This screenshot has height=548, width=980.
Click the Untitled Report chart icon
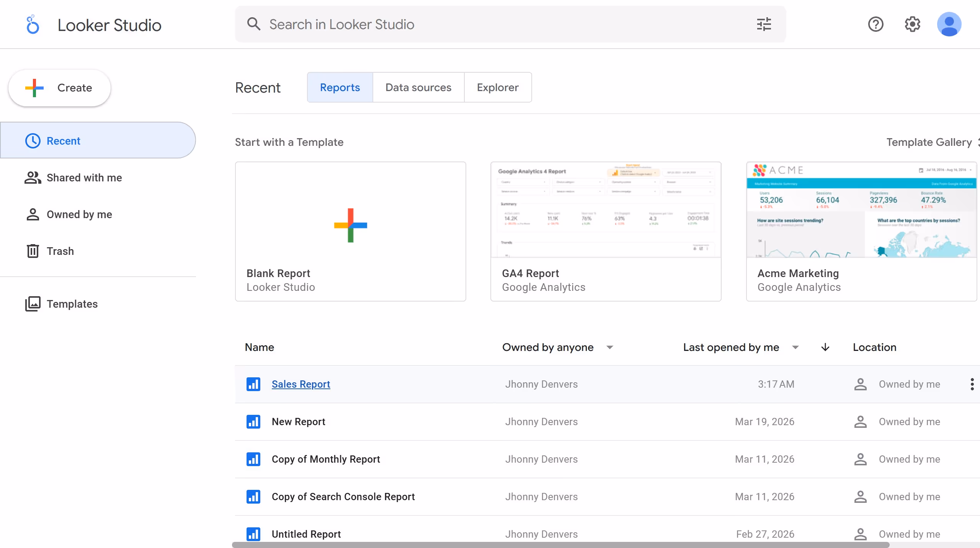tap(253, 534)
